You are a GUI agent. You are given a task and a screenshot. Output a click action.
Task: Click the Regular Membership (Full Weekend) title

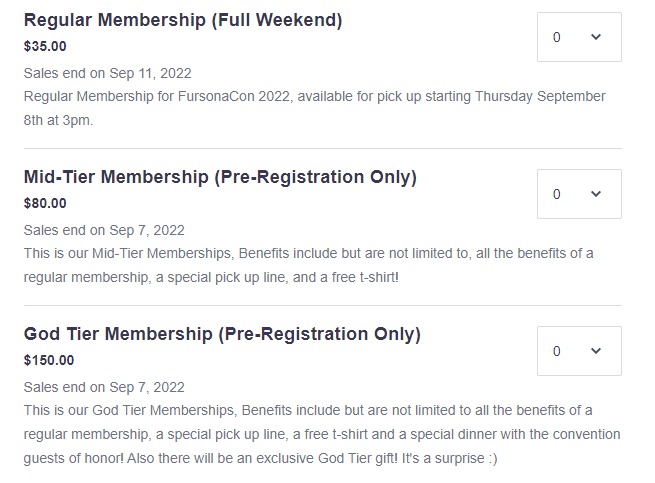(183, 21)
